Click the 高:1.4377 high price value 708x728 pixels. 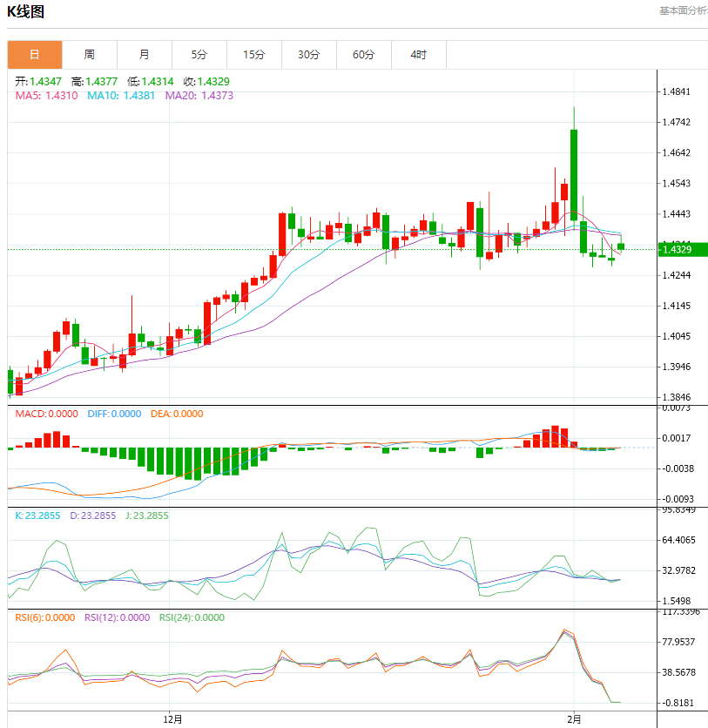pos(94,82)
